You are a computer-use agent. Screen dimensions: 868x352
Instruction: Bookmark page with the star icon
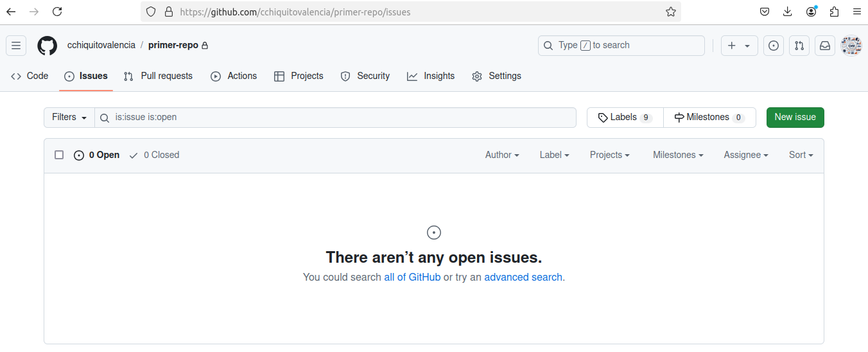click(x=671, y=12)
